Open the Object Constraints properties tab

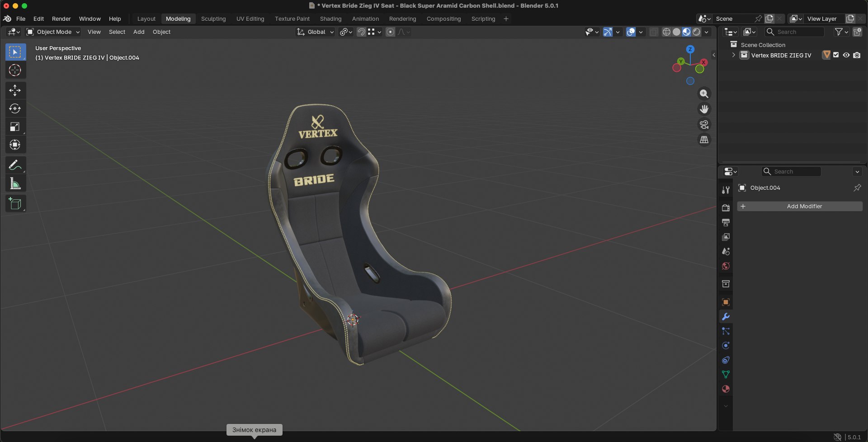coord(726,360)
